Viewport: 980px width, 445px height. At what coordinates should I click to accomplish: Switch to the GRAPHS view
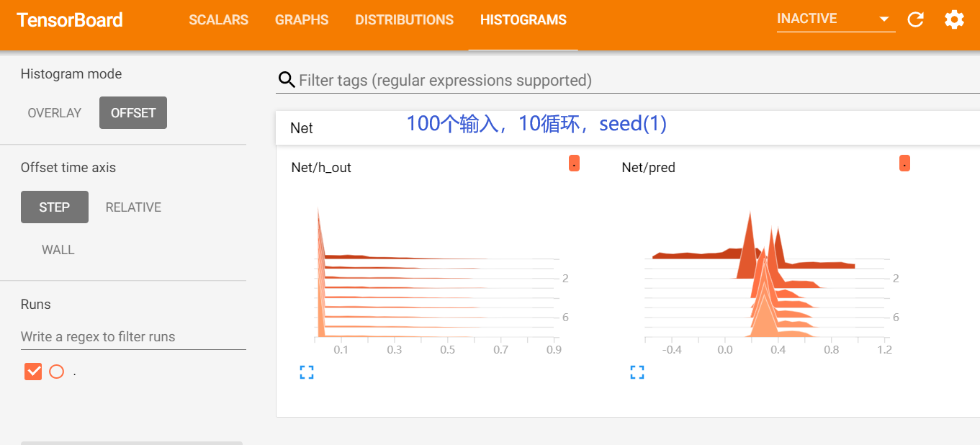301,19
